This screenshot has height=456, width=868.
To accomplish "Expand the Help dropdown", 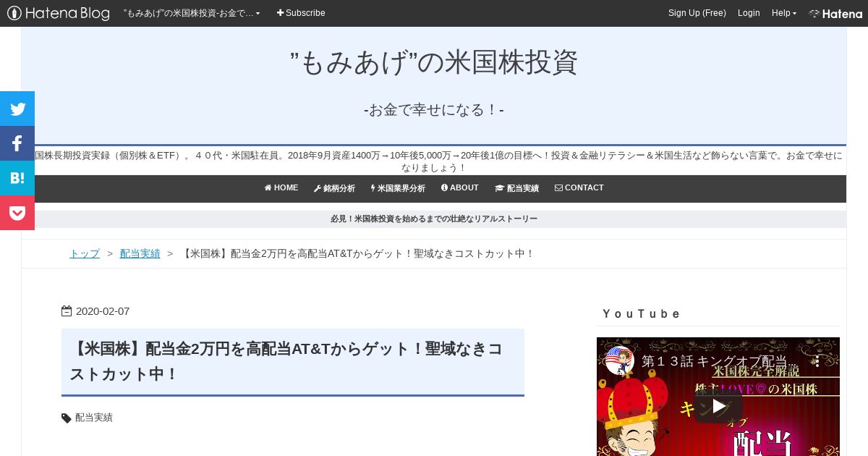I will pyautogui.click(x=783, y=13).
